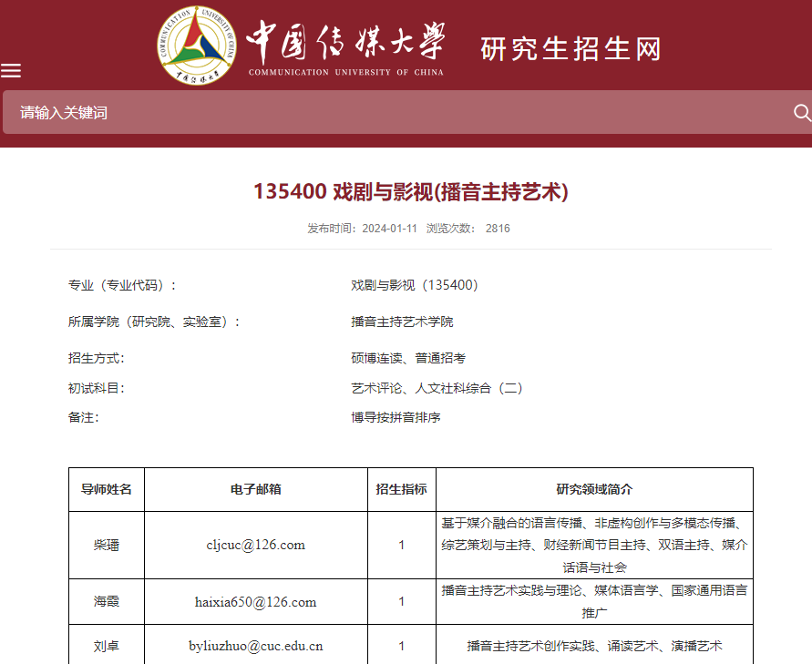The image size is (812, 664).
Task: Click email cljcuc@126.com
Action: pyautogui.click(x=255, y=545)
